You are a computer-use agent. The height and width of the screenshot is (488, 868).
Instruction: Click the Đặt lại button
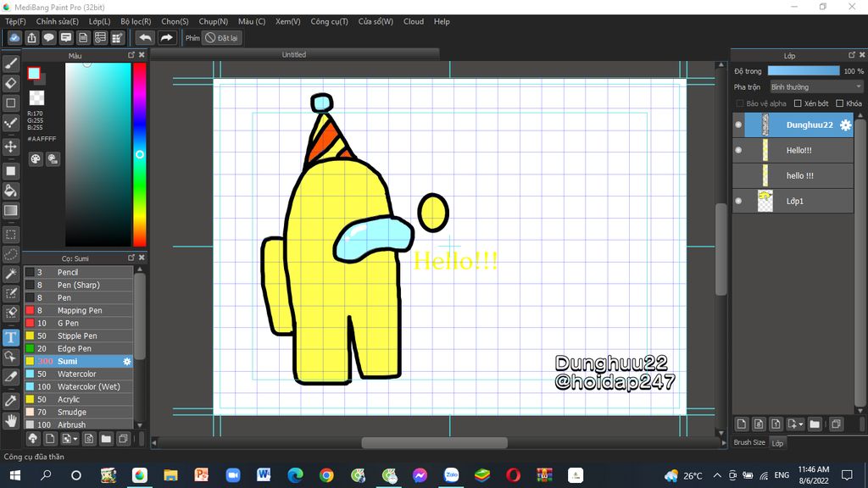point(221,37)
